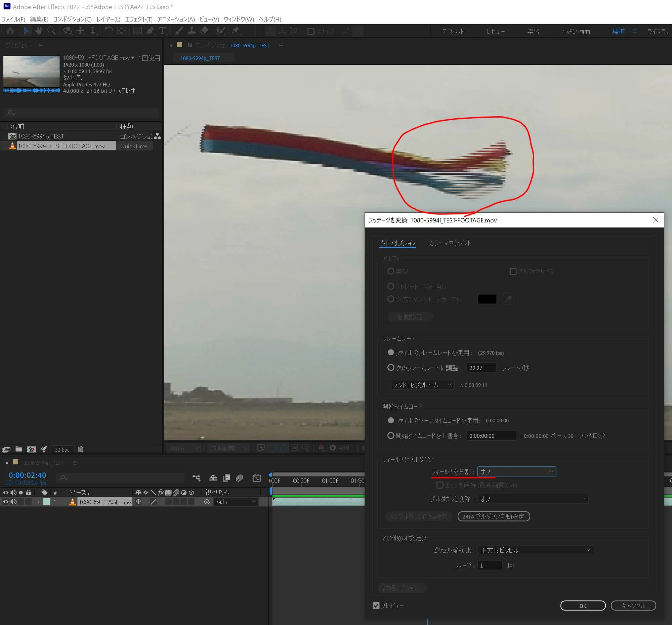Open the エフェクト(T) menu
The height and width of the screenshot is (625, 672).
pos(138,19)
